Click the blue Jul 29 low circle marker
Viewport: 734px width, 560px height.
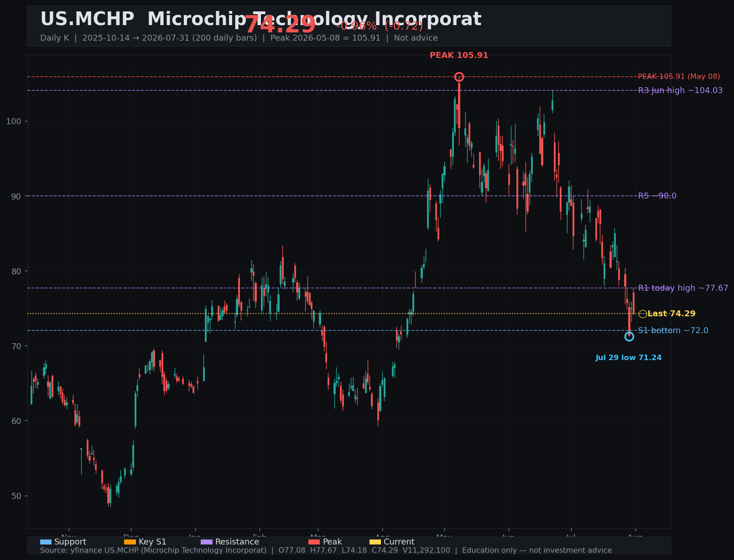(x=629, y=336)
